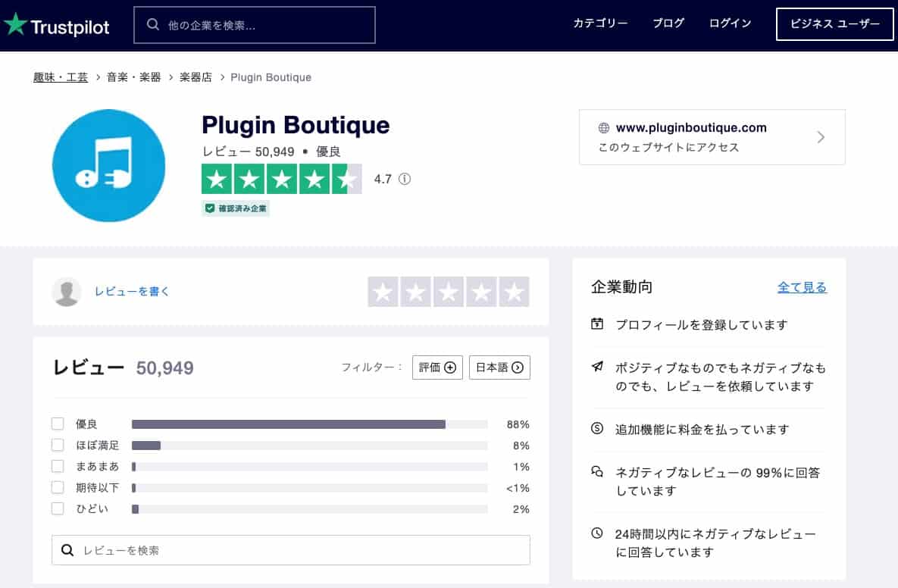Screen dimensions: 898x588
Task: Open the カテゴリー menu
Action: pyautogui.click(x=600, y=23)
